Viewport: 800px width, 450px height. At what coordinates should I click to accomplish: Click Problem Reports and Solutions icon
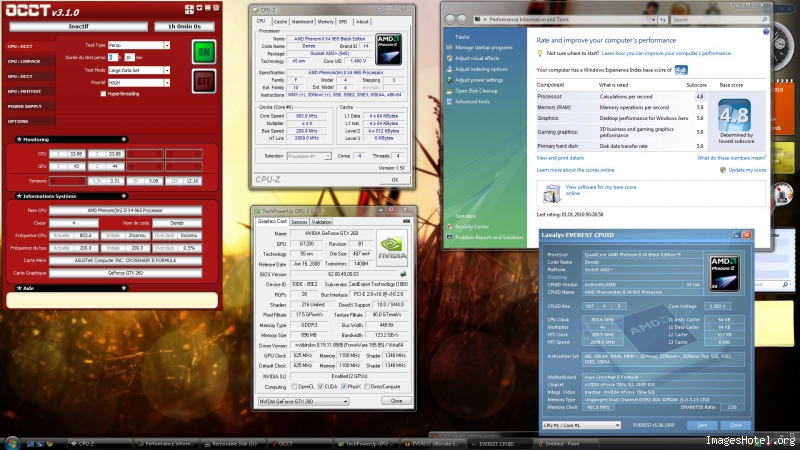point(449,237)
